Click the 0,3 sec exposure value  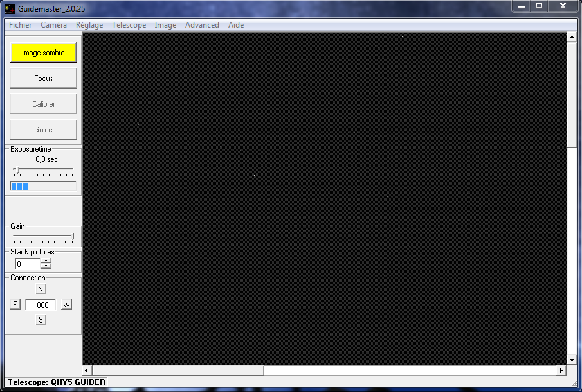(x=47, y=159)
